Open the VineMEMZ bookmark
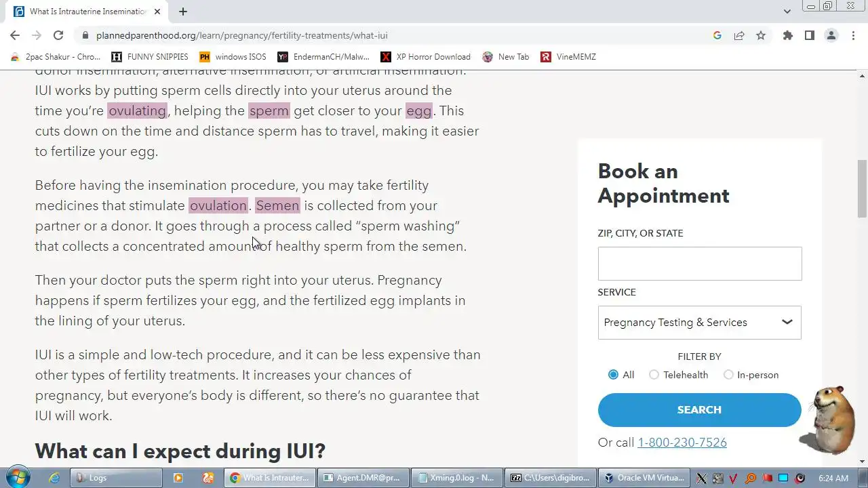Viewport: 868px width, 488px height. (568, 57)
